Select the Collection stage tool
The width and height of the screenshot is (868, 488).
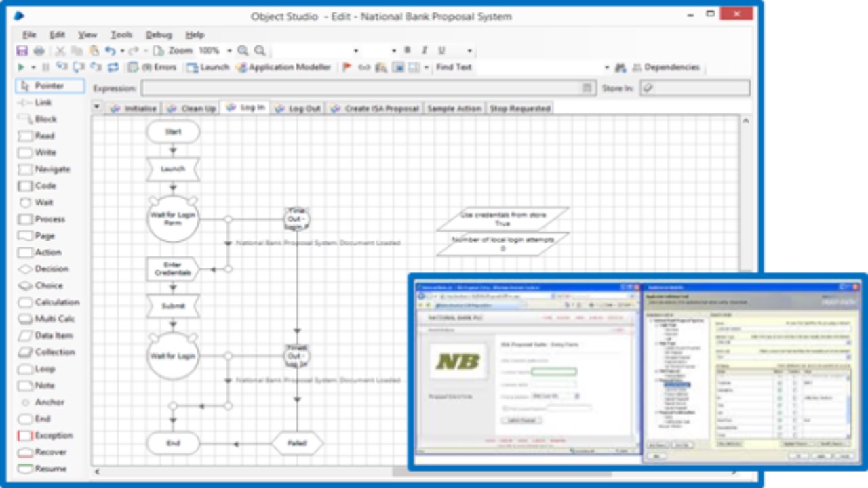tap(46, 352)
